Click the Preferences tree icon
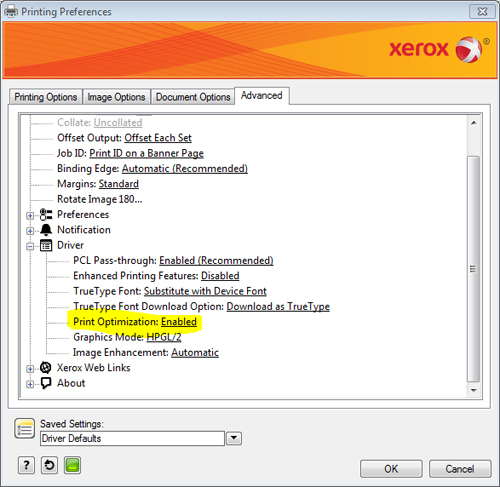The height and width of the screenshot is (487, 500). (x=46, y=215)
